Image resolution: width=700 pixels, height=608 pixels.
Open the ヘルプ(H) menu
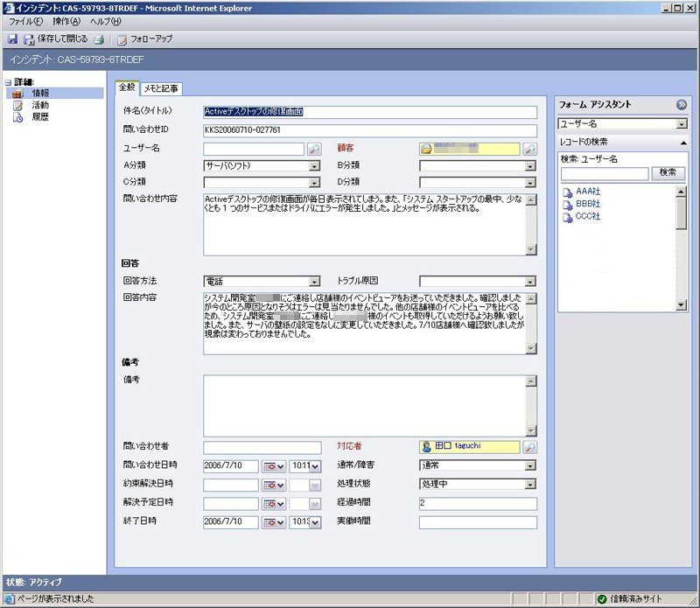(x=105, y=21)
